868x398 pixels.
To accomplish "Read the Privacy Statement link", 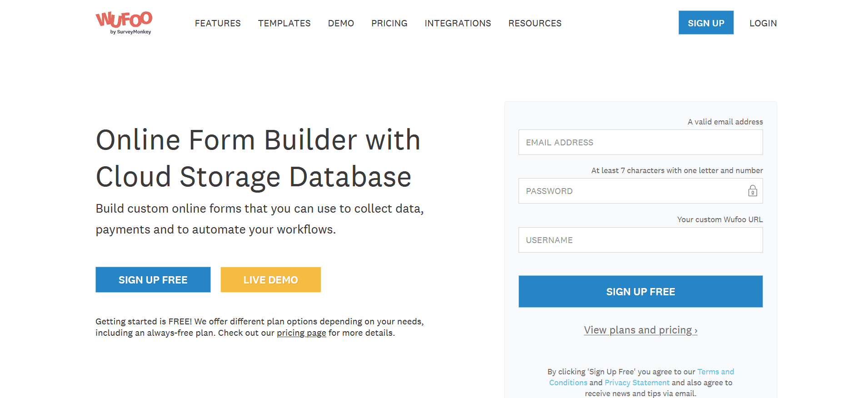I will coord(637,383).
